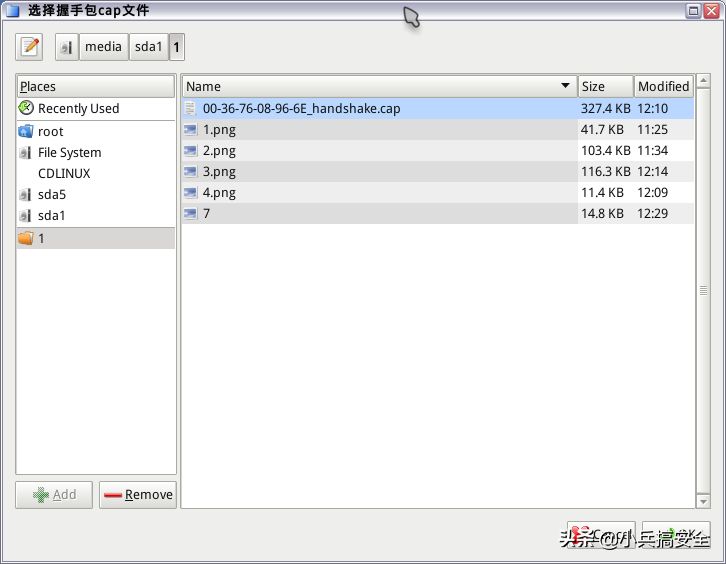This screenshot has width=726, height=564.
Task: Select the 1.png file
Action: coord(438,130)
